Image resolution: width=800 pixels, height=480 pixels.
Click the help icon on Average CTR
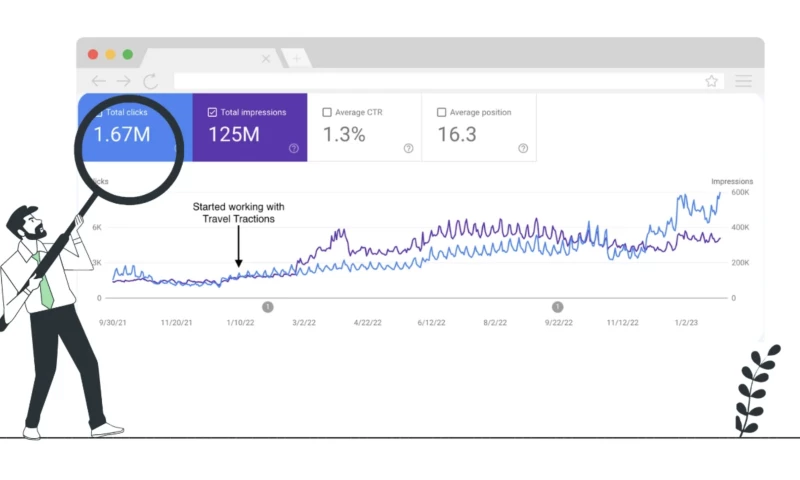click(x=408, y=148)
